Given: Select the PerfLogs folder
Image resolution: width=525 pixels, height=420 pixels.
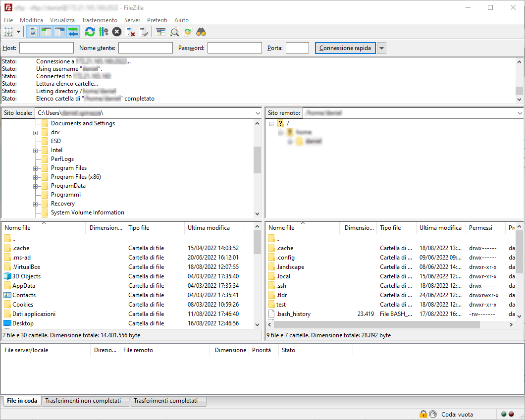Looking at the screenshot, I should coord(62,159).
